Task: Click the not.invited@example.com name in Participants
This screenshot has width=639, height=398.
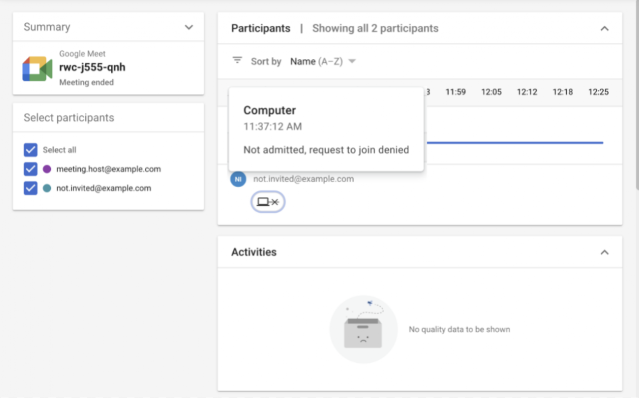Action: click(x=304, y=179)
